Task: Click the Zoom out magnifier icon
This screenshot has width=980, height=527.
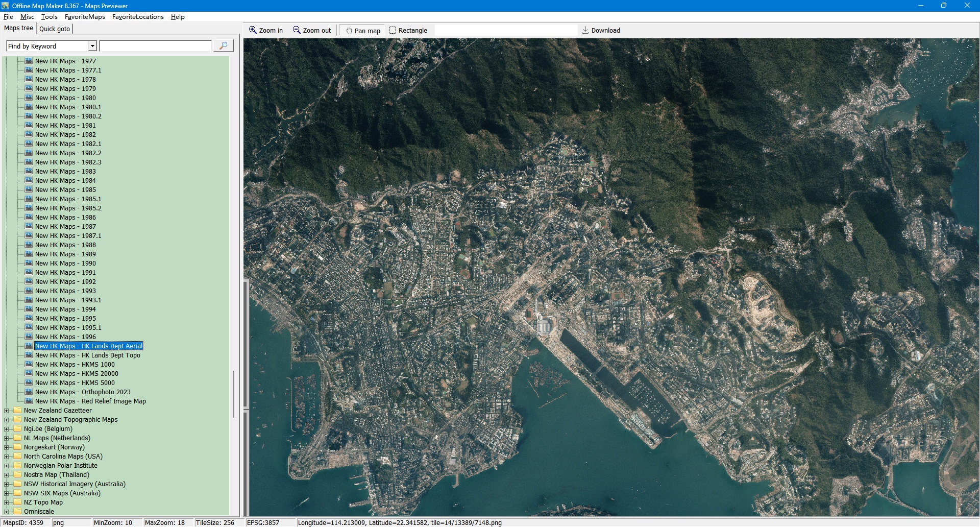Action: point(297,30)
